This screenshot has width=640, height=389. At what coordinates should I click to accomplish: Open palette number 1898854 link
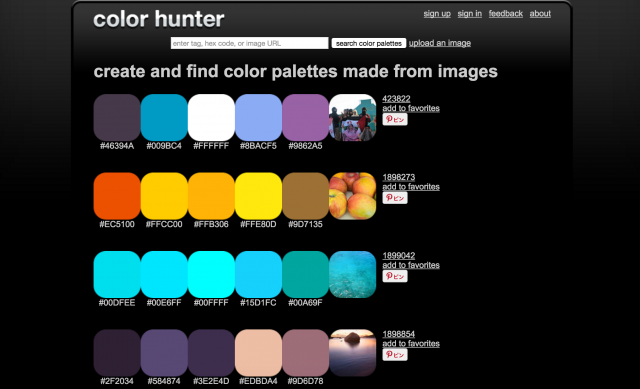pyautogui.click(x=398, y=334)
